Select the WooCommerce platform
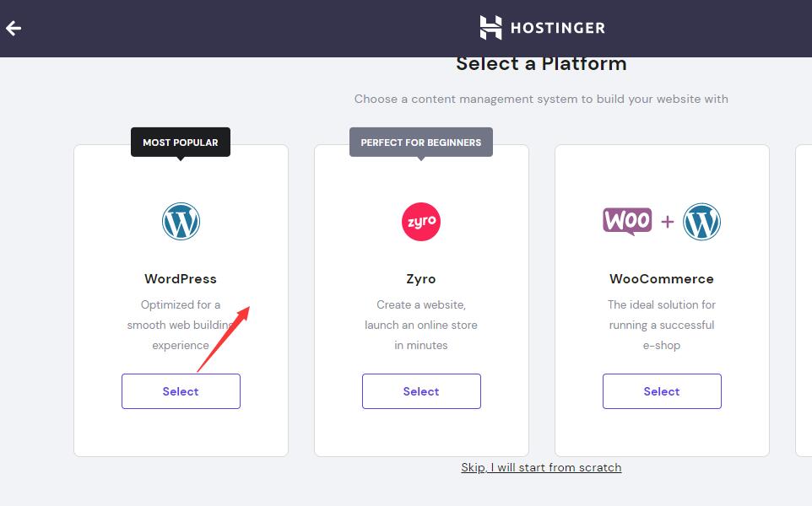This screenshot has width=812, height=506. pos(662,391)
